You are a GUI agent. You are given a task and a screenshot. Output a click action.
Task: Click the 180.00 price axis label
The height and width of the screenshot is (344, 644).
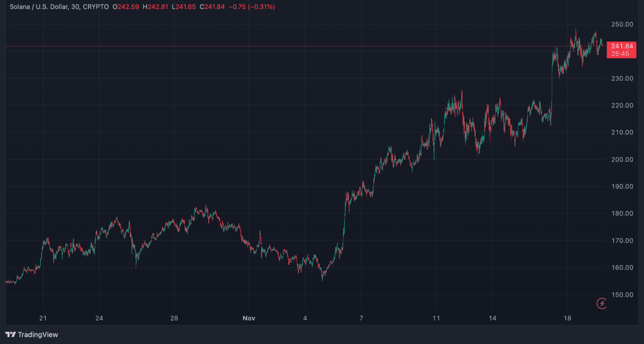[x=622, y=214]
